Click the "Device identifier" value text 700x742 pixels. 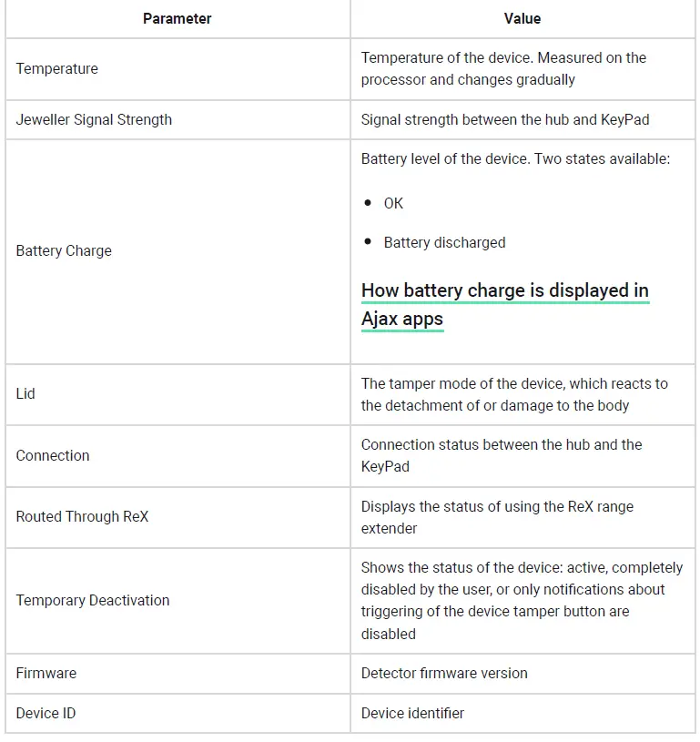(412, 713)
